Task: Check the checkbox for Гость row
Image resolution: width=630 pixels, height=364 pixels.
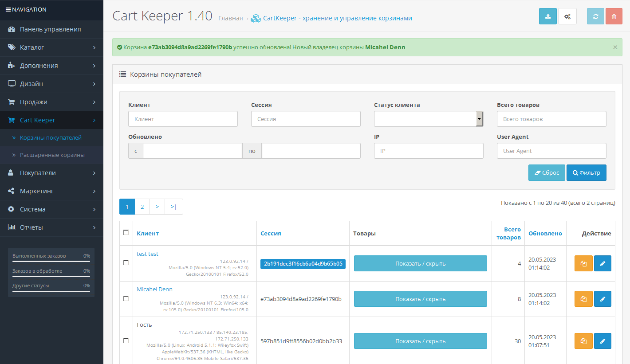Action: [126, 341]
